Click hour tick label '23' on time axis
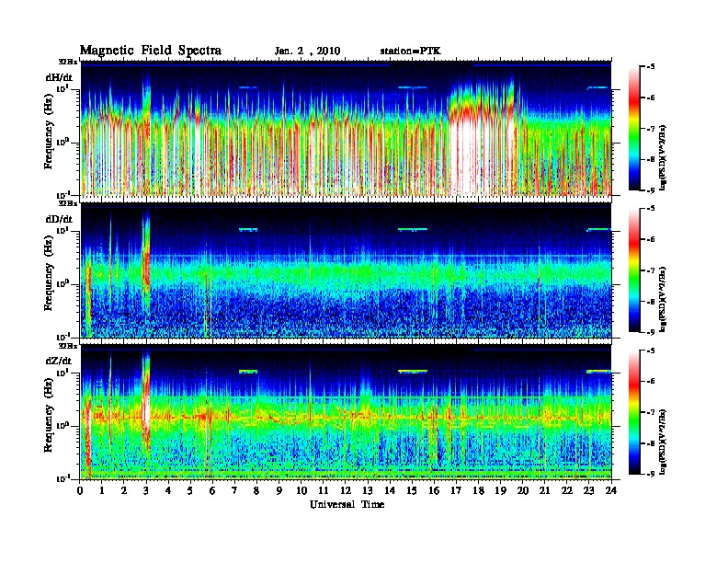Screen dimensions: 728x563 [588, 491]
